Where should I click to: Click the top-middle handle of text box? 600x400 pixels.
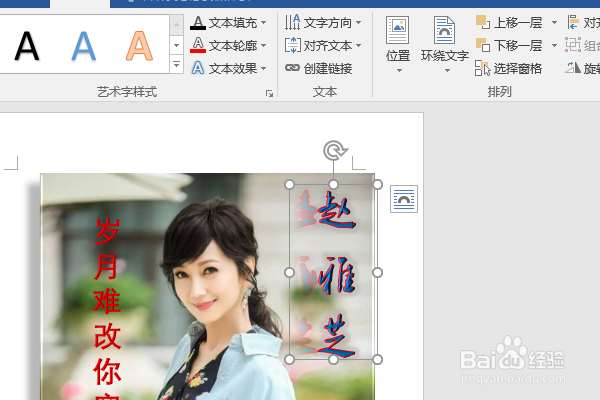point(334,185)
